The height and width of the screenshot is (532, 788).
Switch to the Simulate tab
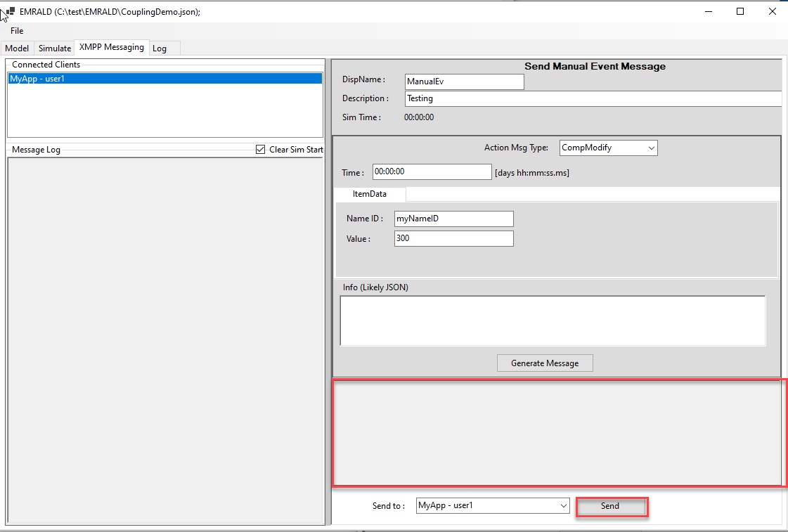[55, 48]
